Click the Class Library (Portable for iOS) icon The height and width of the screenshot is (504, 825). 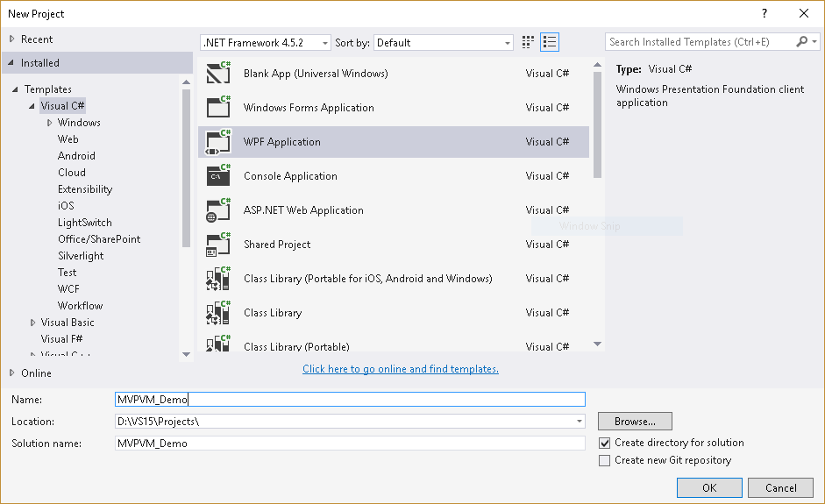point(218,279)
